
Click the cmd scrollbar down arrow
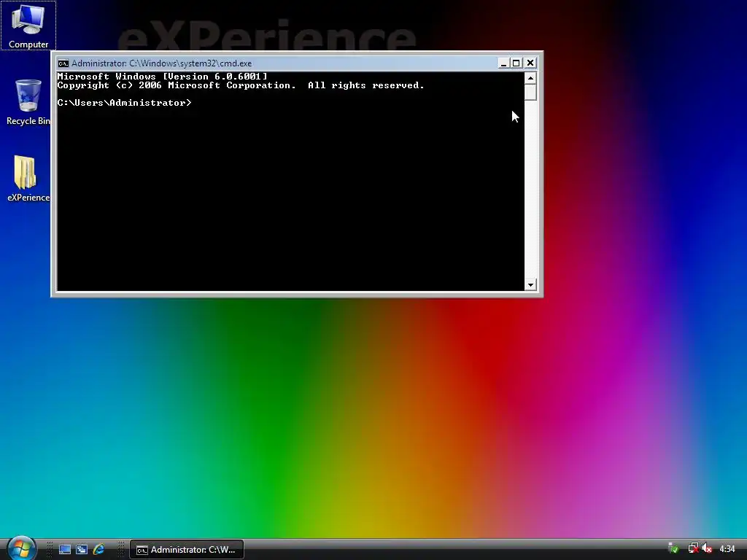[x=530, y=285]
